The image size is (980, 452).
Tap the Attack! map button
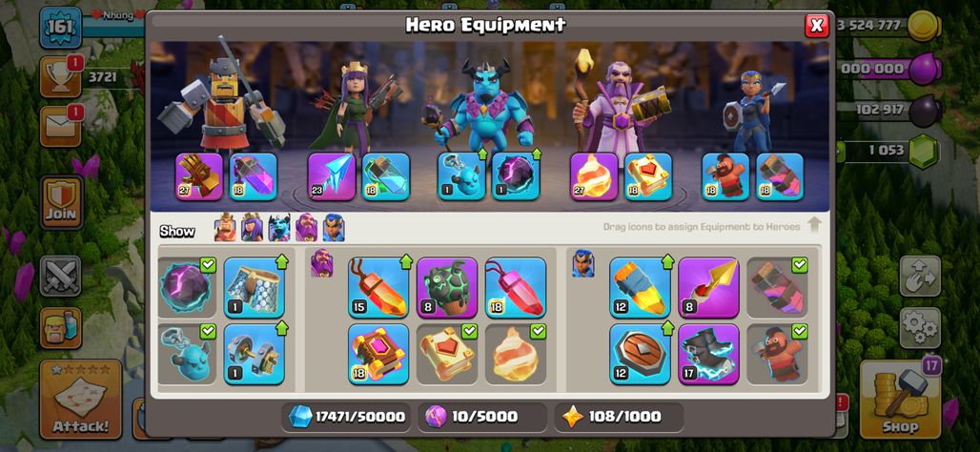81,400
